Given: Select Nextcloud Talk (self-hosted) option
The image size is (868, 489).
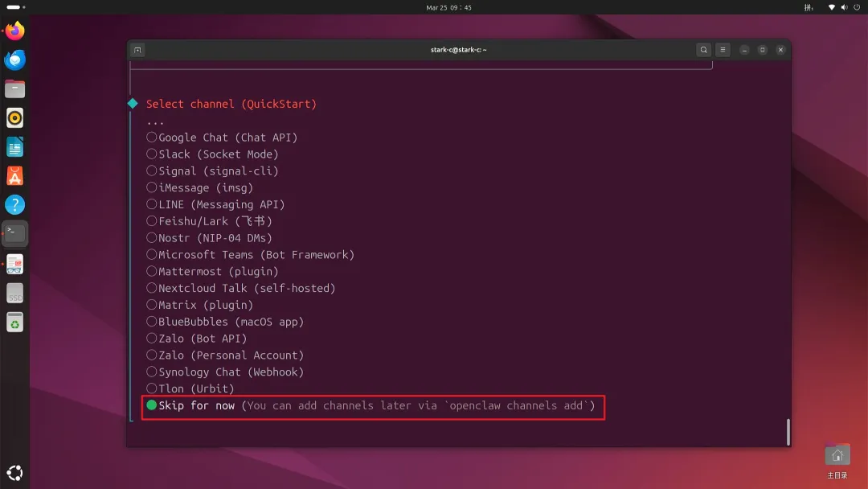Looking at the screenshot, I should pyautogui.click(x=241, y=288).
